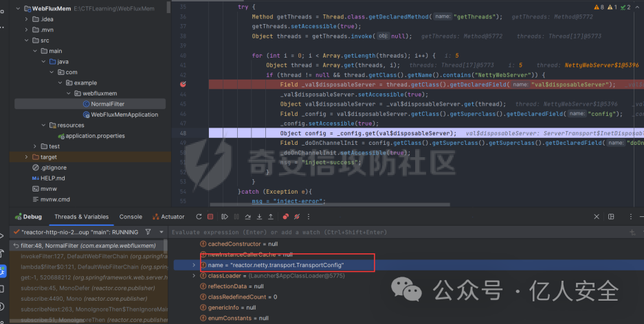Collapse the resources folder
Viewport: 644px width, 324px height.
[x=43, y=125]
